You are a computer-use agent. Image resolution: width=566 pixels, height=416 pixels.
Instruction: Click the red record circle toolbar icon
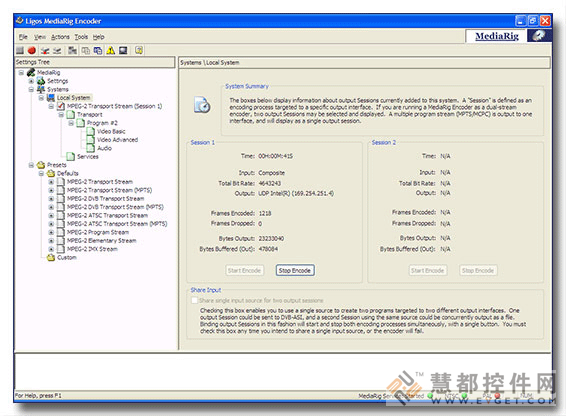32,51
